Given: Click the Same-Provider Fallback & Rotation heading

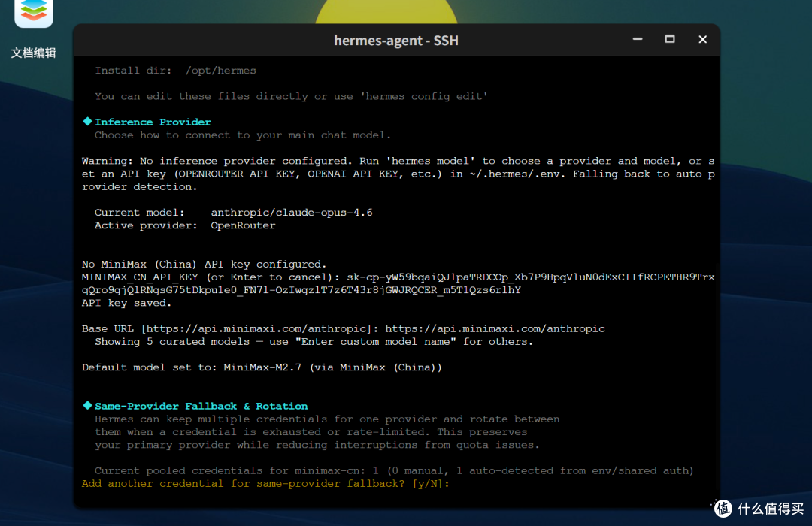Looking at the screenshot, I should pyautogui.click(x=201, y=406).
